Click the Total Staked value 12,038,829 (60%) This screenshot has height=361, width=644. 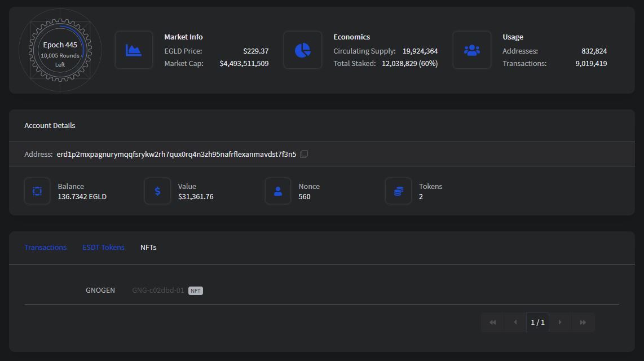[x=410, y=63]
